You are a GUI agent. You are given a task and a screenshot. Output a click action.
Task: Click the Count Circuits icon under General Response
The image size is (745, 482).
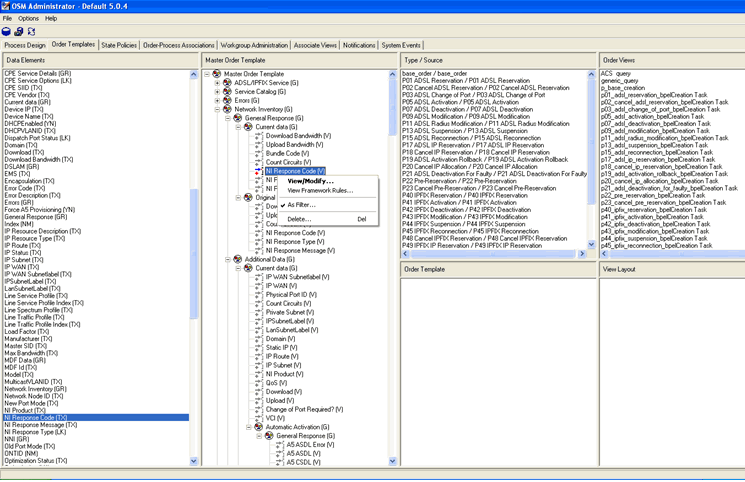[258, 162]
